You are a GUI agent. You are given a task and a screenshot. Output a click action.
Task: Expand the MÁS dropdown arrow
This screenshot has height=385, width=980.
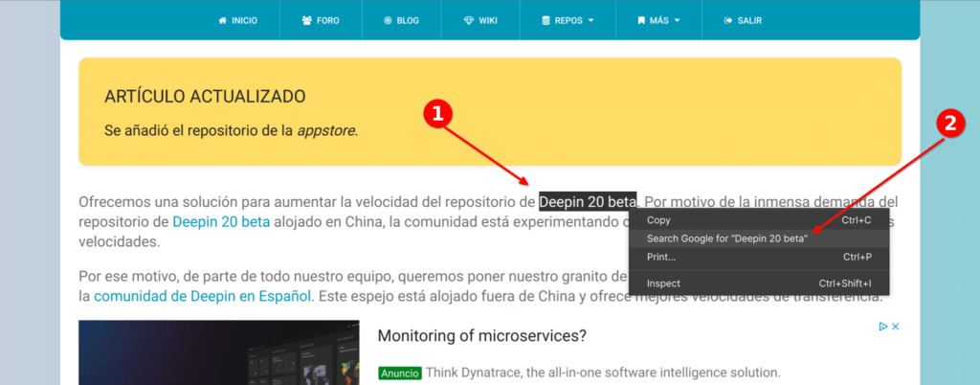(677, 21)
